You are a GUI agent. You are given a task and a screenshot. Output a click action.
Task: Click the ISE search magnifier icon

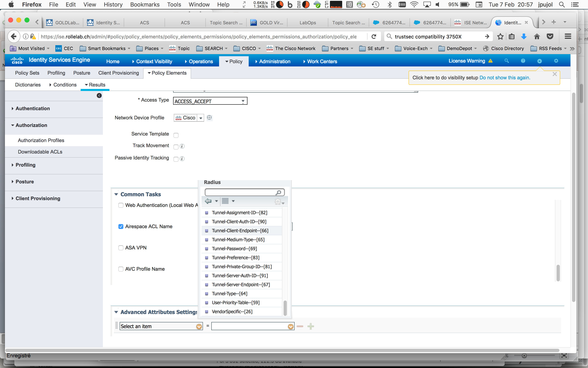(506, 61)
